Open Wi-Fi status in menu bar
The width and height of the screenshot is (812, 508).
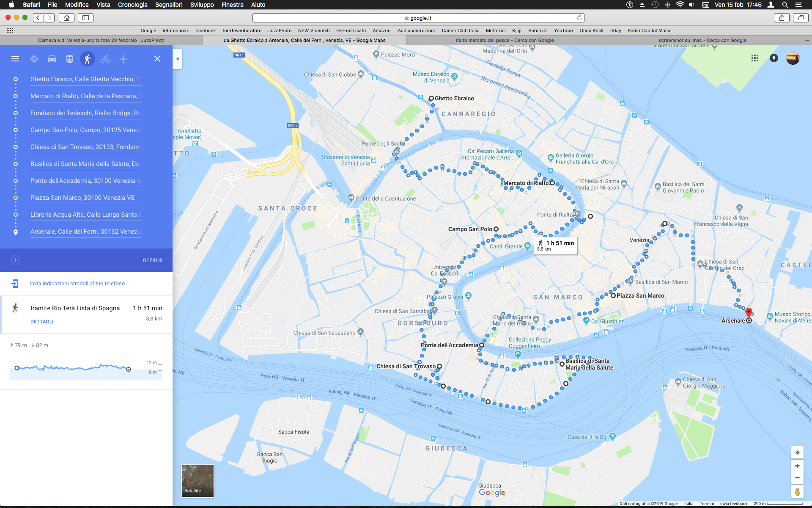[680, 5]
